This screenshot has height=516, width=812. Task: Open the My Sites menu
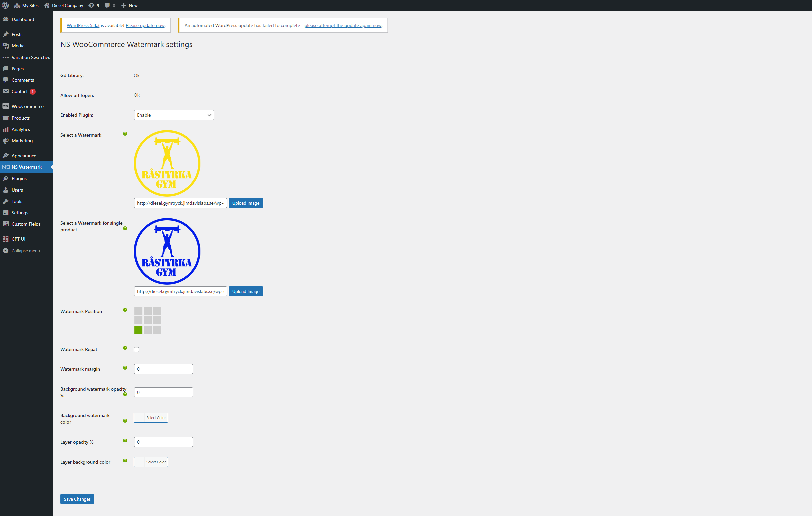pyautogui.click(x=26, y=5)
